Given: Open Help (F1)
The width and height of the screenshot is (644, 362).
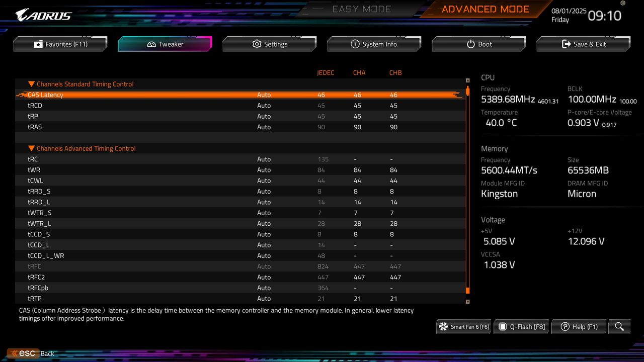Looking at the screenshot, I should (x=579, y=327).
